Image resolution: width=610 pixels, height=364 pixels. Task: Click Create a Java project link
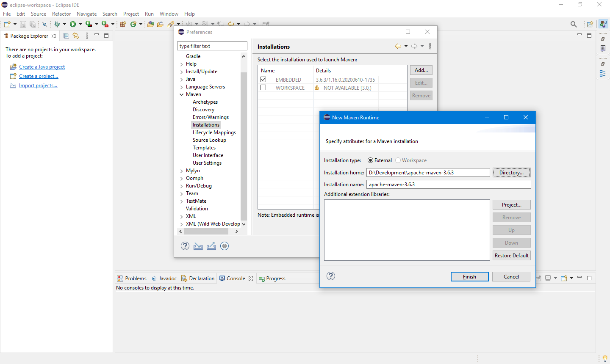(x=42, y=67)
